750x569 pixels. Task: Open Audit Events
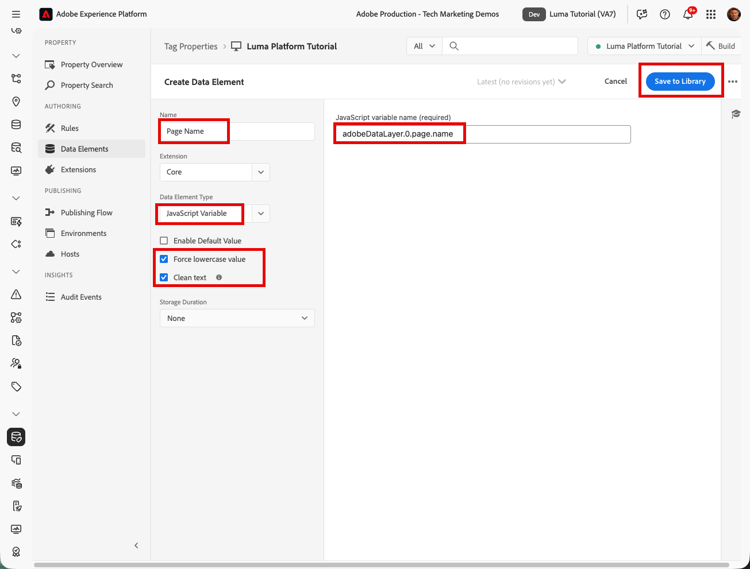tap(81, 297)
